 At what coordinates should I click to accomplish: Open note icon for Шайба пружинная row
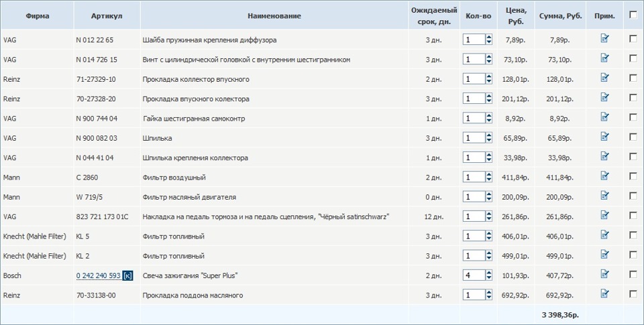coord(605,39)
